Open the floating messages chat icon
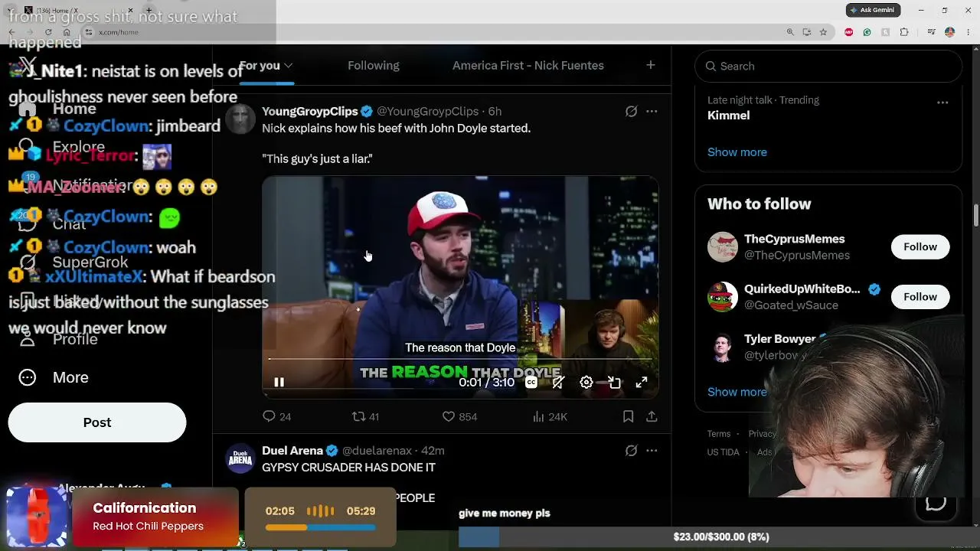The height and width of the screenshot is (551, 980). pos(936,503)
